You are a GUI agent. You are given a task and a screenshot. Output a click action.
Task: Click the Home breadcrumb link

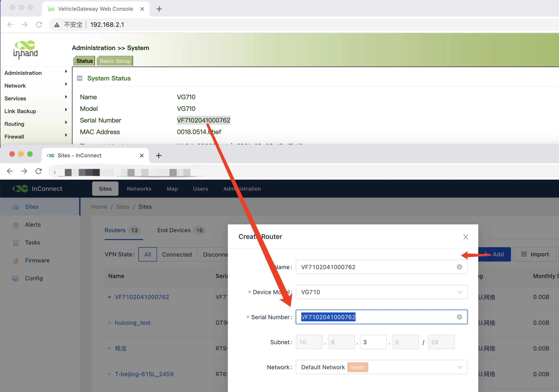pos(99,207)
